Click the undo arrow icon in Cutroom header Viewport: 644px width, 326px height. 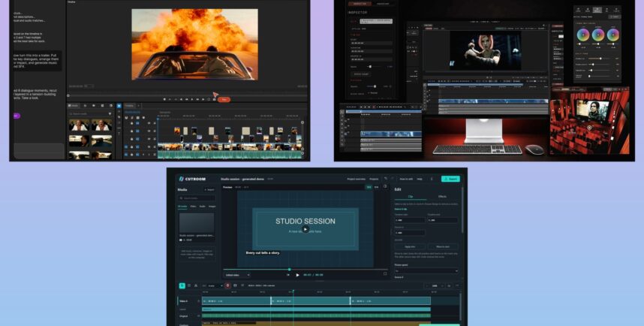(385, 179)
